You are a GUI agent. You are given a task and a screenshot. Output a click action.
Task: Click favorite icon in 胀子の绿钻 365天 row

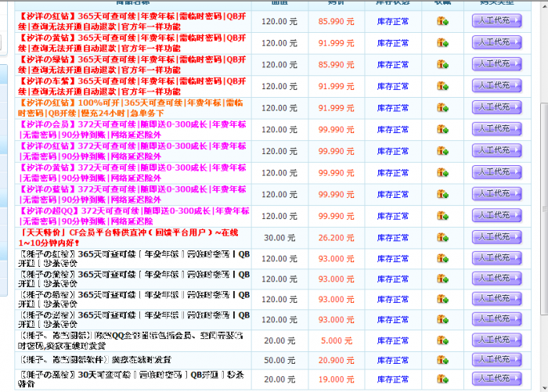tap(442, 300)
